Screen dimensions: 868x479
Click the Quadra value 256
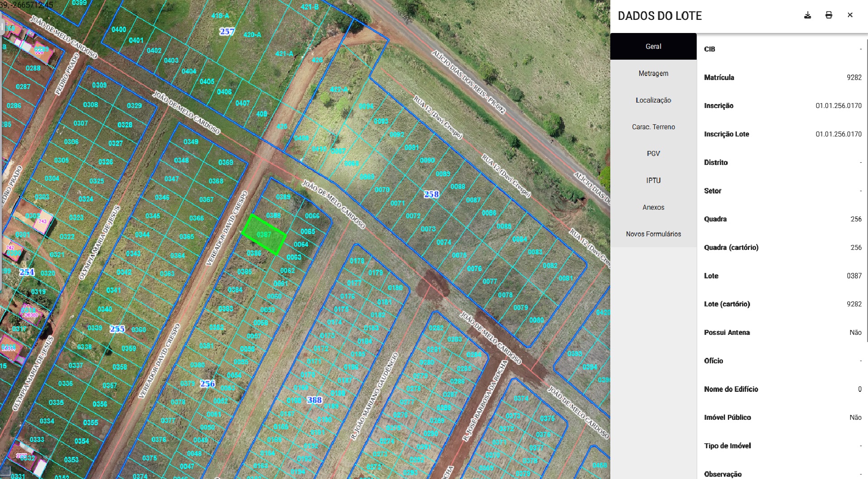pyautogui.click(x=856, y=219)
